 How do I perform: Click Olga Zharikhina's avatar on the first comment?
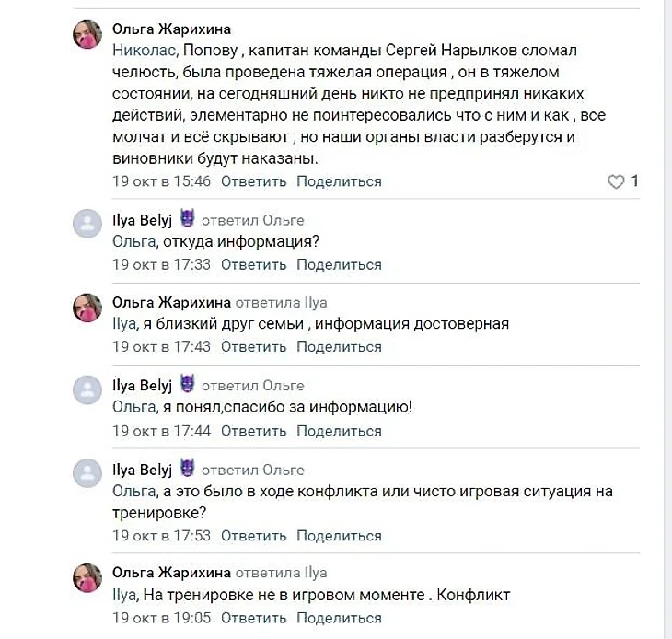point(87,35)
